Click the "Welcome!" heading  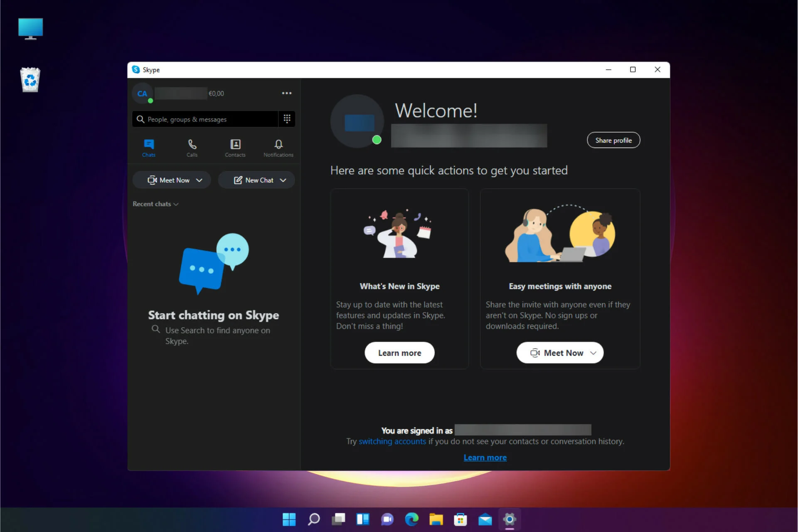click(436, 111)
